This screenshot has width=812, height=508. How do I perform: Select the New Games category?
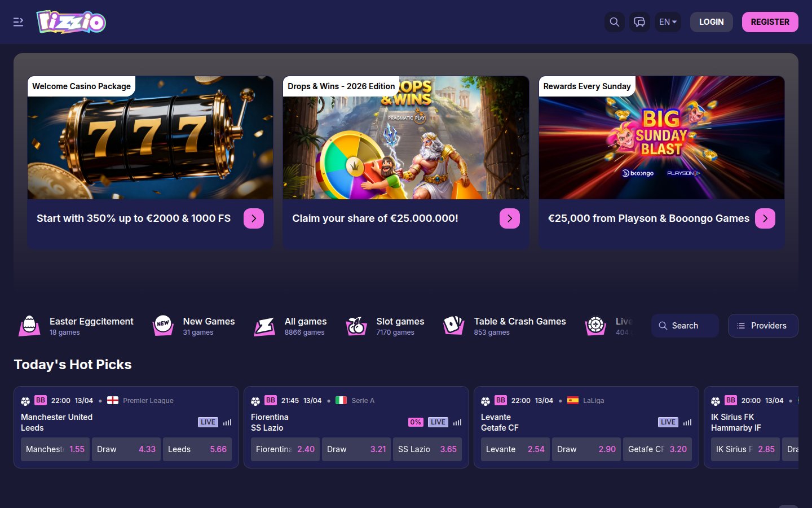coord(194,326)
